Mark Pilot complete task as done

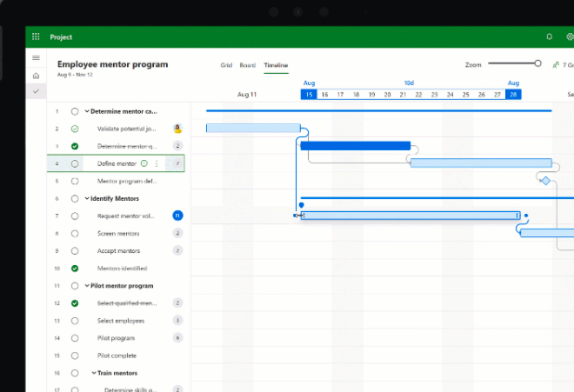tap(75, 355)
